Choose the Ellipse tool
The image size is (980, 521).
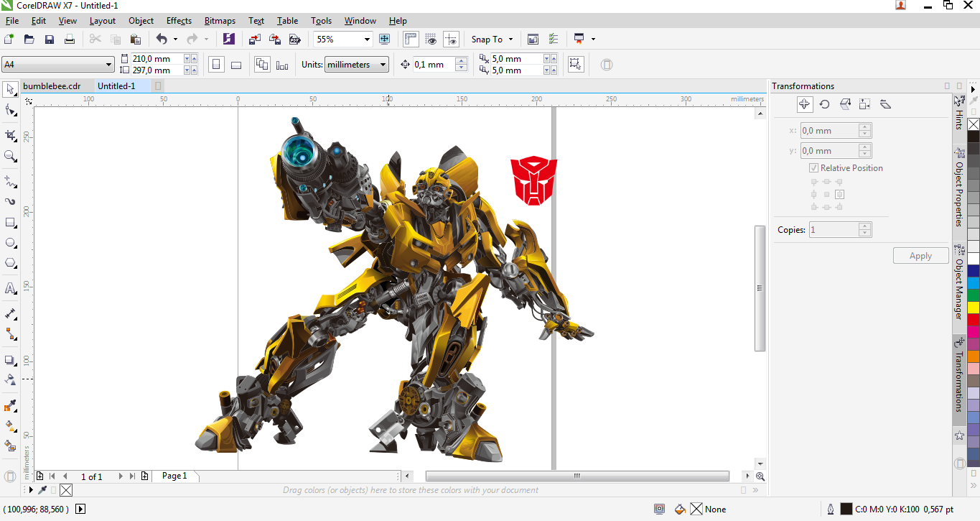pos(11,243)
